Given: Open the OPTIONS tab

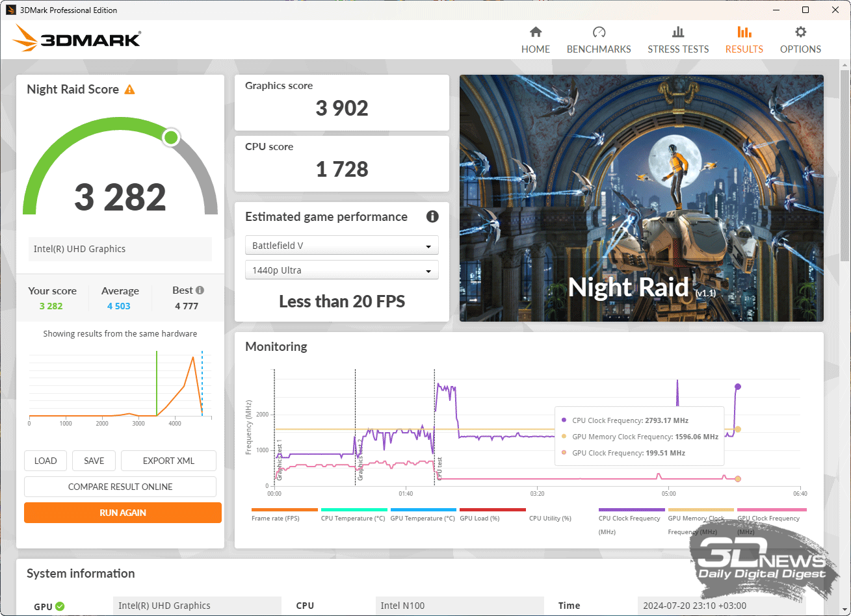Looking at the screenshot, I should pyautogui.click(x=800, y=40).
